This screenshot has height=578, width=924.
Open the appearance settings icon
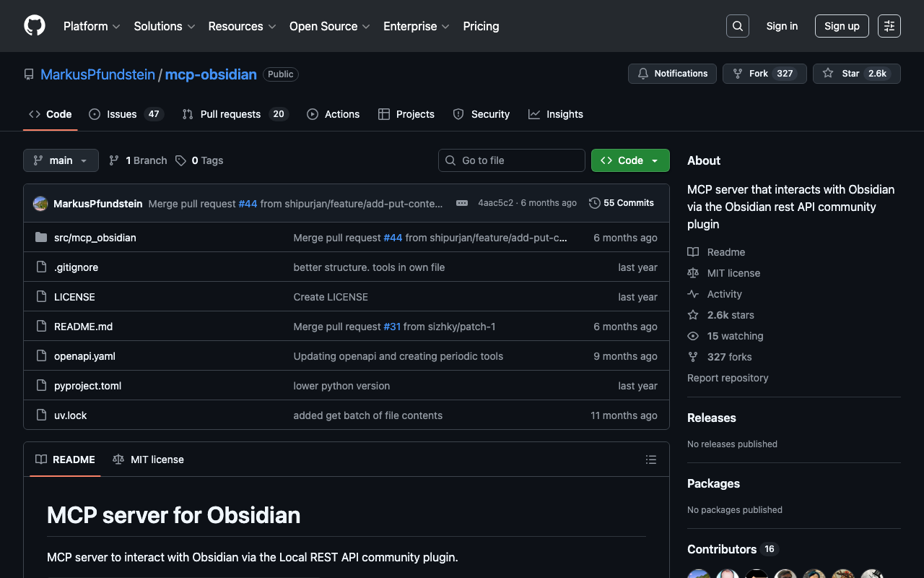click(x=889, y=26)
